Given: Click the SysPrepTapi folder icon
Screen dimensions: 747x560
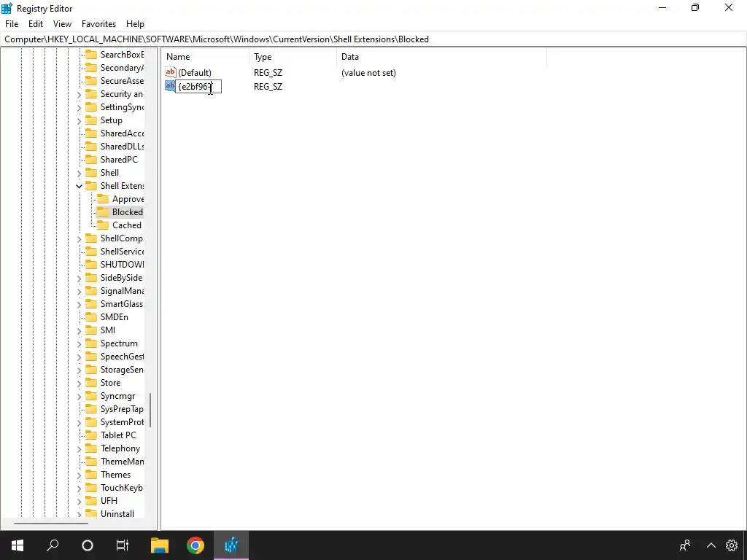Looking at the screenshot, I should 91,409.
